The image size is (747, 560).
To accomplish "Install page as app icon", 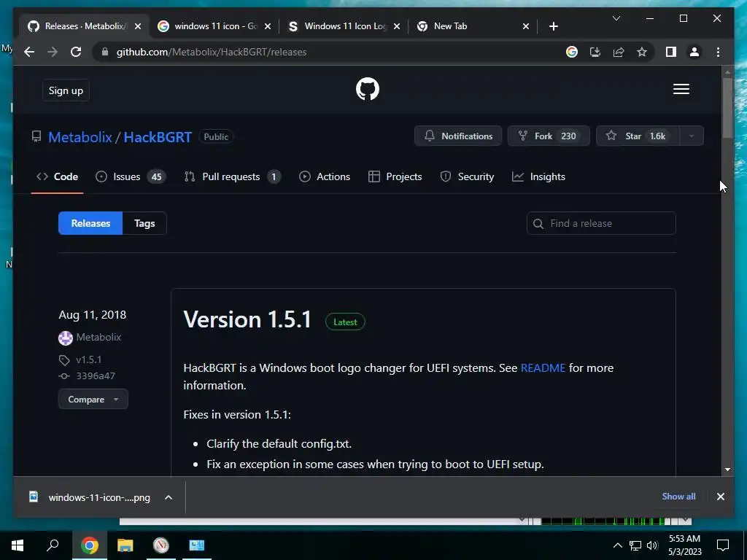I will pyautogui.click(x=595, y=52).
